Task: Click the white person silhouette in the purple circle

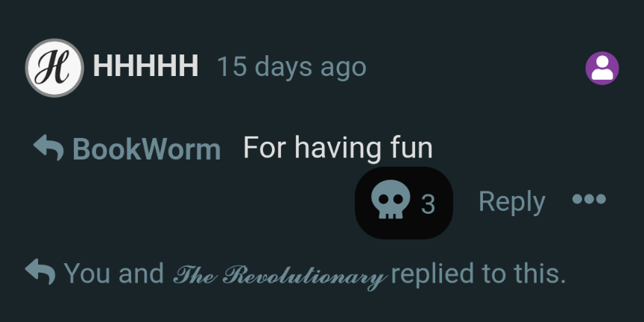Action: click(602, 68)
